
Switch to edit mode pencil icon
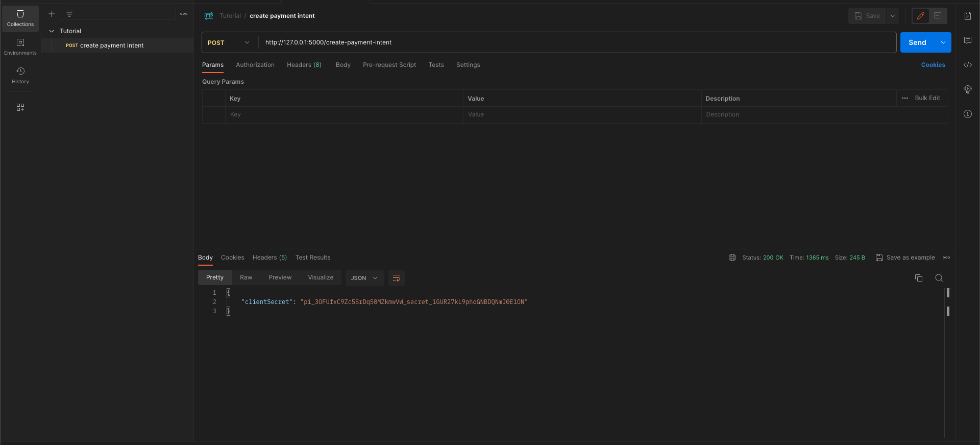pyautogui.click(x=921, y=16)
